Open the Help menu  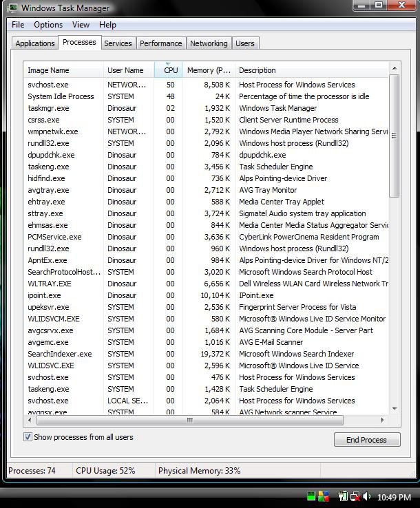pyautogui.click(x=107, y=25)
